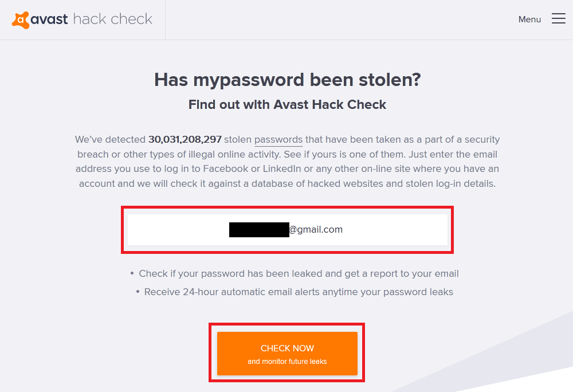Click the "@gmail.com" text in the field
This screenshot has width=573, height=392.
(x=316, y=230)
